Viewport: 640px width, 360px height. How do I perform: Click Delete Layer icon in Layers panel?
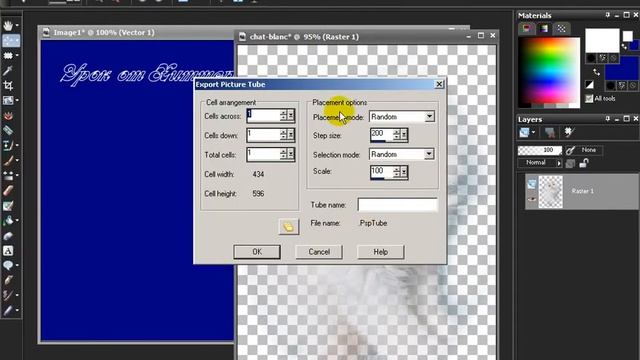pyautogui.click(x=550, y=132)
